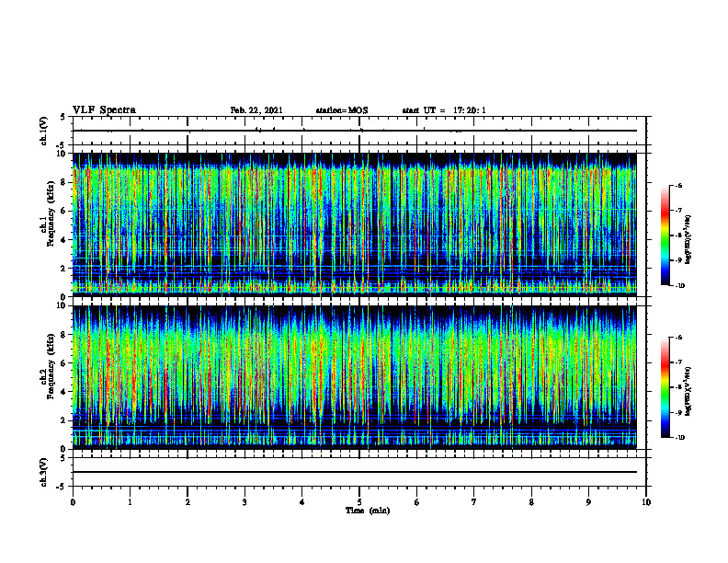Click the -7 tick on ch.1 colorbar
The width and height of the screenshot is (728, 563).
click(678, 211)
